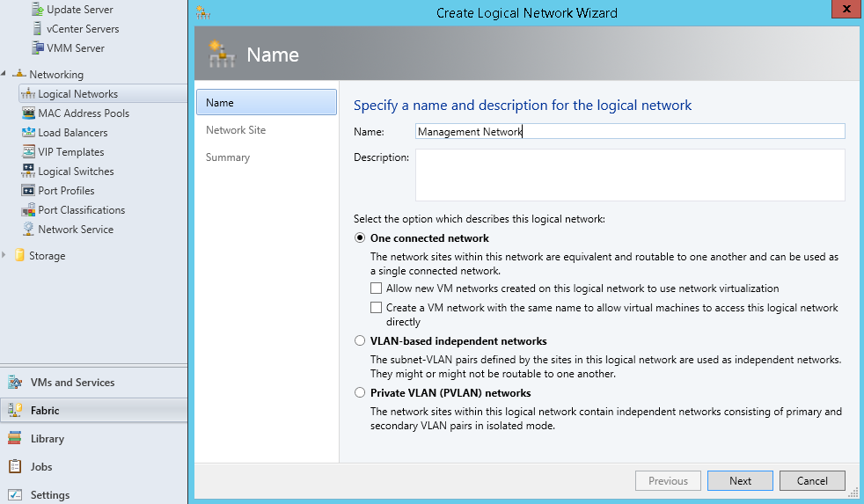Go to Summary wizard step

pos(228,157)
